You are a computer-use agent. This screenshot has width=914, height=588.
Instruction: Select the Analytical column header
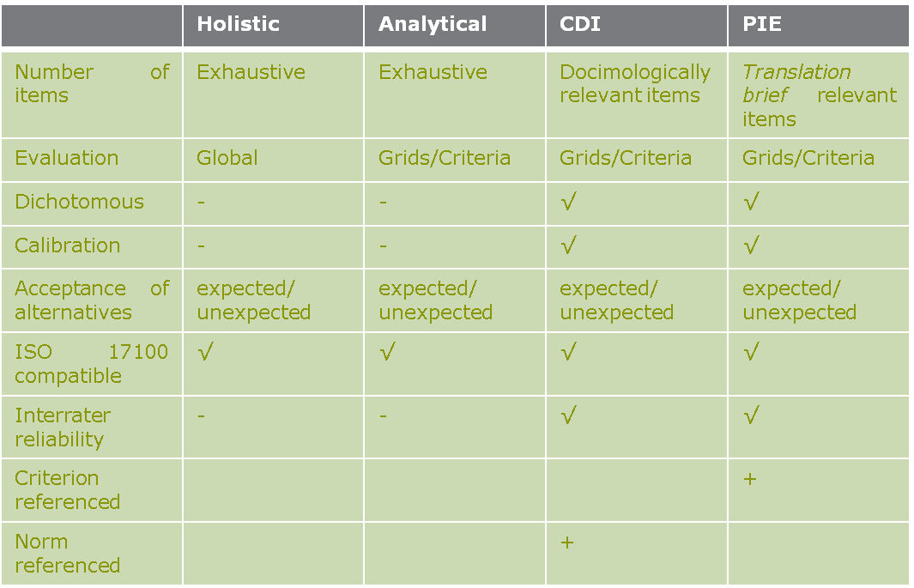pyautogui.click(x=433, y=24)
